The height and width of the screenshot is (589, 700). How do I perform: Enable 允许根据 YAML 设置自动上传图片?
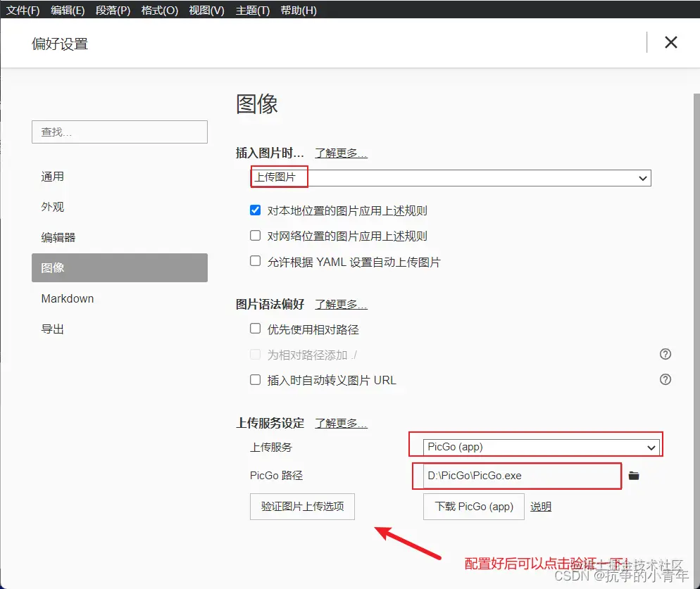click(x=255, y=261)
